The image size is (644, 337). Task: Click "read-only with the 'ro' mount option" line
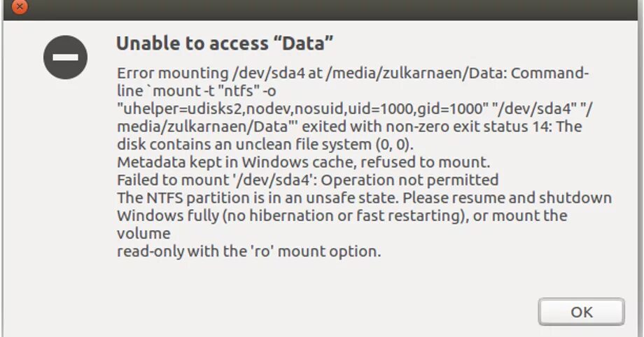(x=248, y=251)
